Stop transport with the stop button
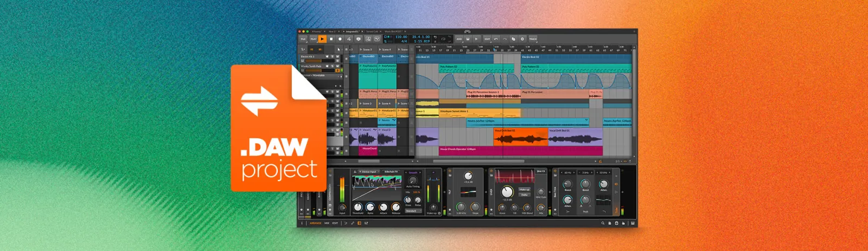868x251 pixels. (331, 39)
